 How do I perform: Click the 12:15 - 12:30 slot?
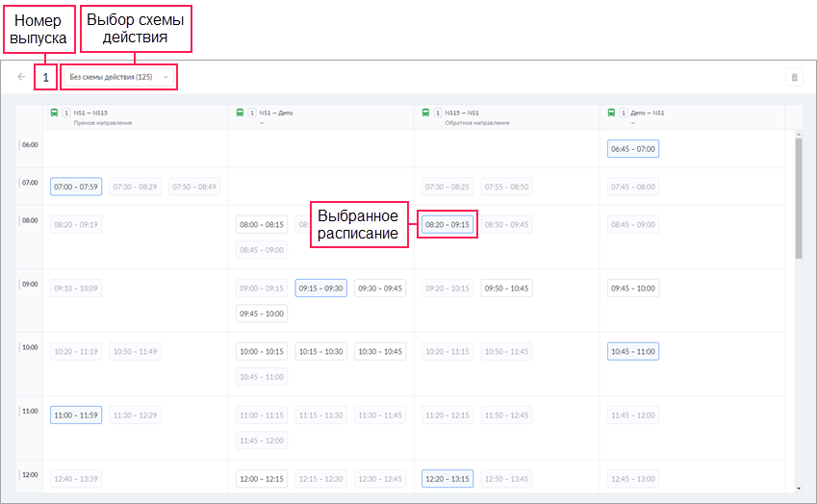point(321,478)
